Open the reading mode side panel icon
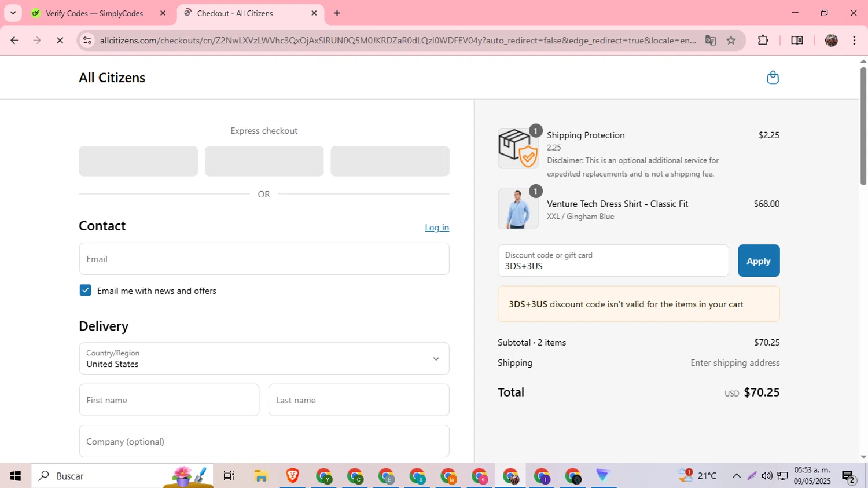 [797, 41]
